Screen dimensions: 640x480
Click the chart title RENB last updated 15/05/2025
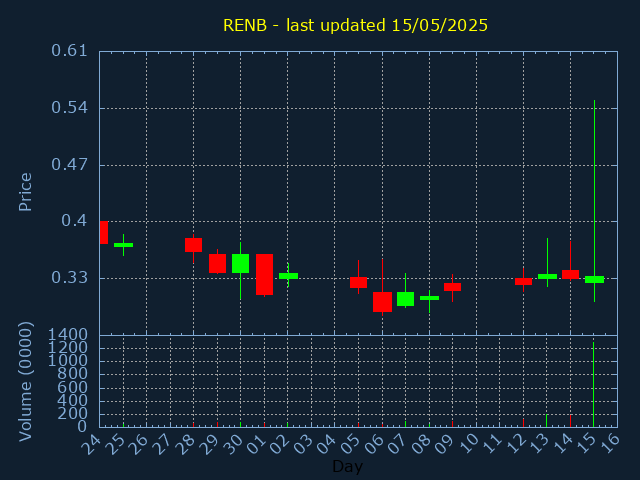point(355,25)
